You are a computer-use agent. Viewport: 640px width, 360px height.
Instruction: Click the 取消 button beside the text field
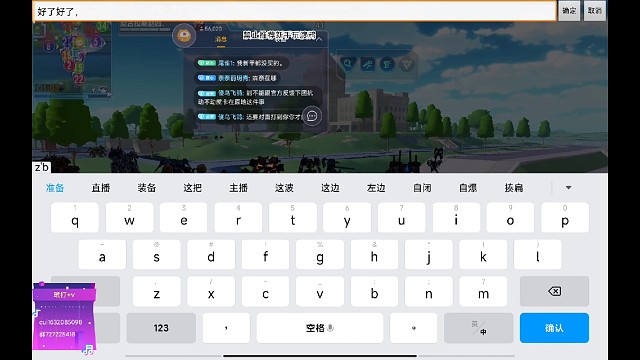tap(595, 11)
